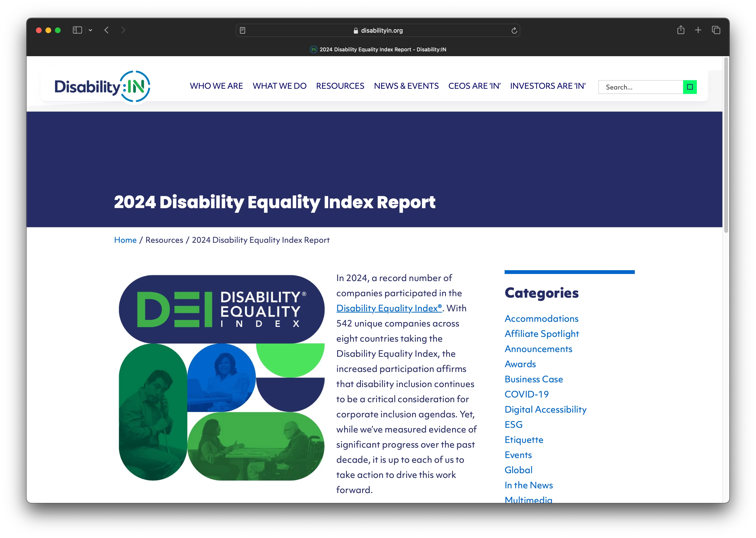This screenshot has height=538, width=756.
Task: Open the Share icon in Safari toolbar
Action: pyautogui.click(x=681, y=30)
